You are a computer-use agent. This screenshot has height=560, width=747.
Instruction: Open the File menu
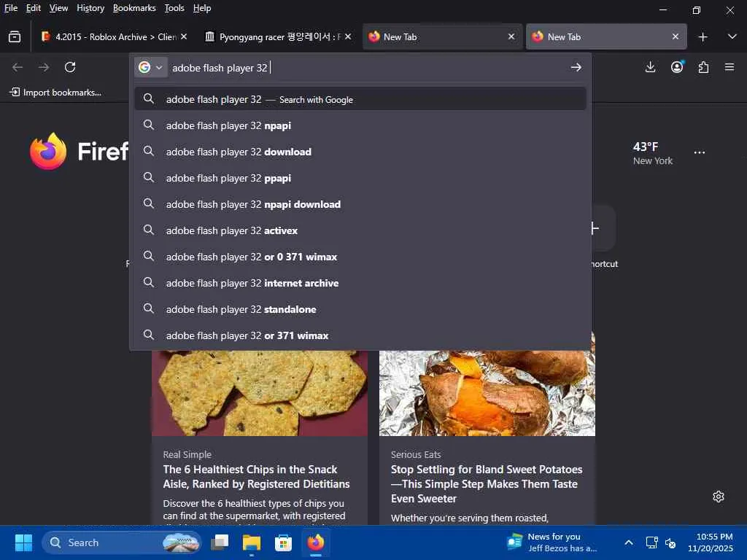[11, 8]
